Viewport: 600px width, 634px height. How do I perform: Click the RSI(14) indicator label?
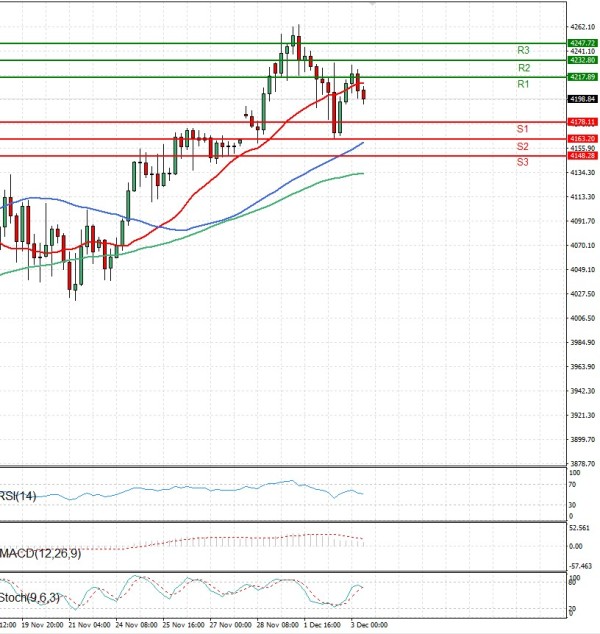20,496
